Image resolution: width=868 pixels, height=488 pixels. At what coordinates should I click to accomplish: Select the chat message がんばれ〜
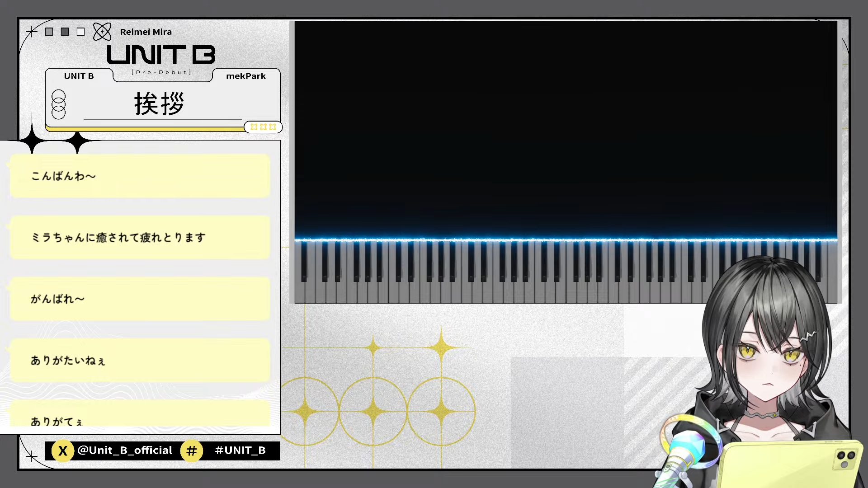(x=140, y=299)
